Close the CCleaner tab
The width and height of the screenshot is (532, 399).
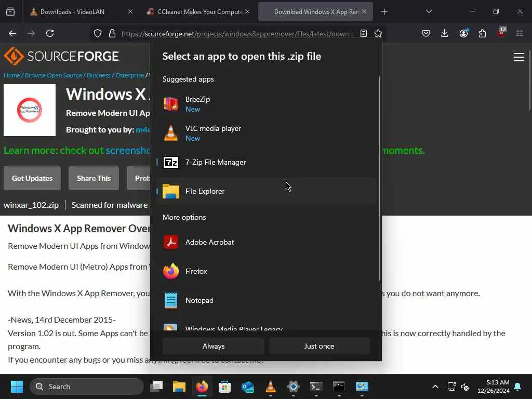(x=247, y=11)
